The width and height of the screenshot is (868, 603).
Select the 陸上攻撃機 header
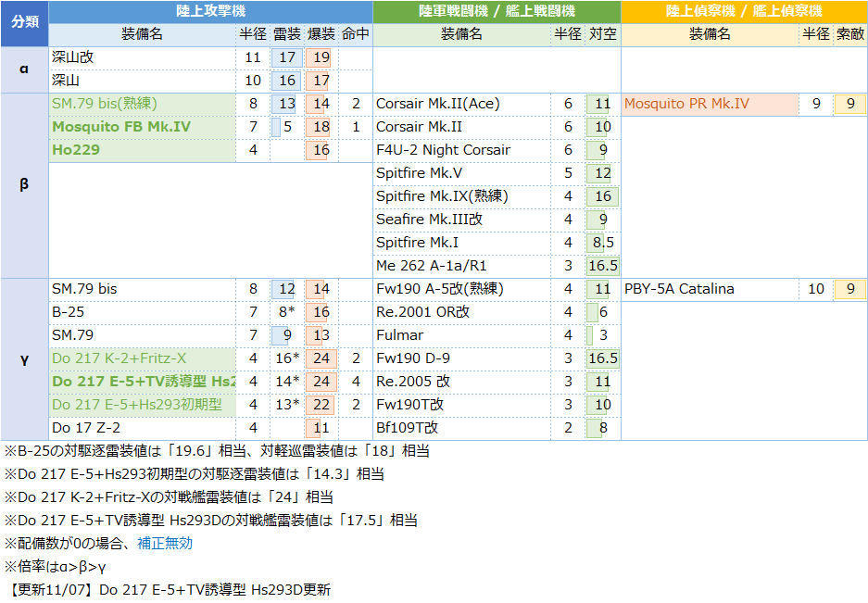(210, 12)
